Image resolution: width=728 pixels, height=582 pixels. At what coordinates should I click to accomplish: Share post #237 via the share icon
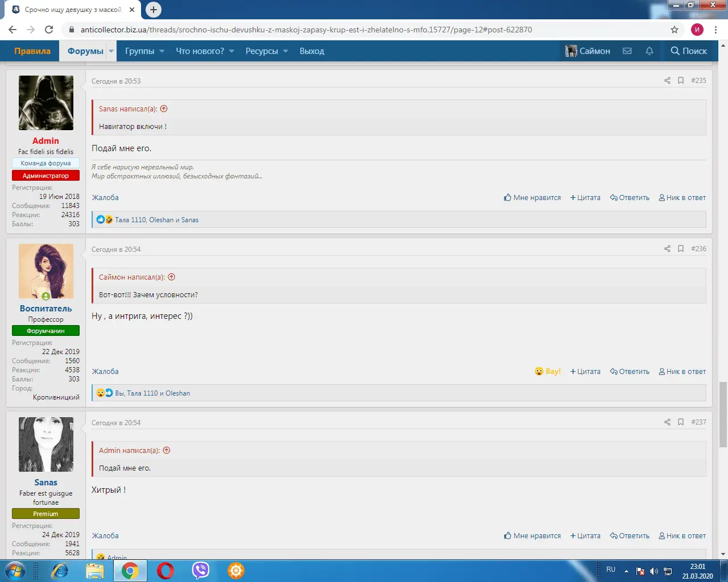pyautogui.click(x=667, y=422)
